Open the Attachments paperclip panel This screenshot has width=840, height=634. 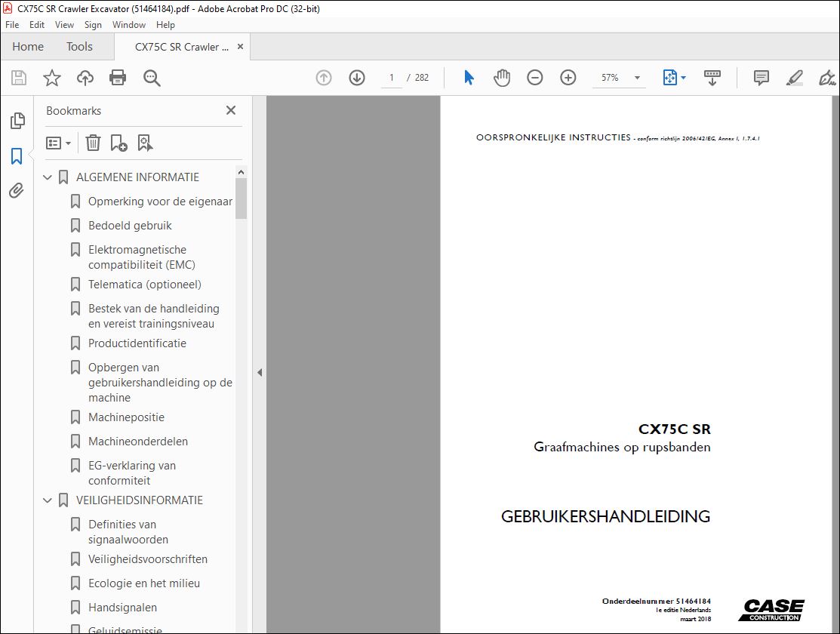click(17, 190)
